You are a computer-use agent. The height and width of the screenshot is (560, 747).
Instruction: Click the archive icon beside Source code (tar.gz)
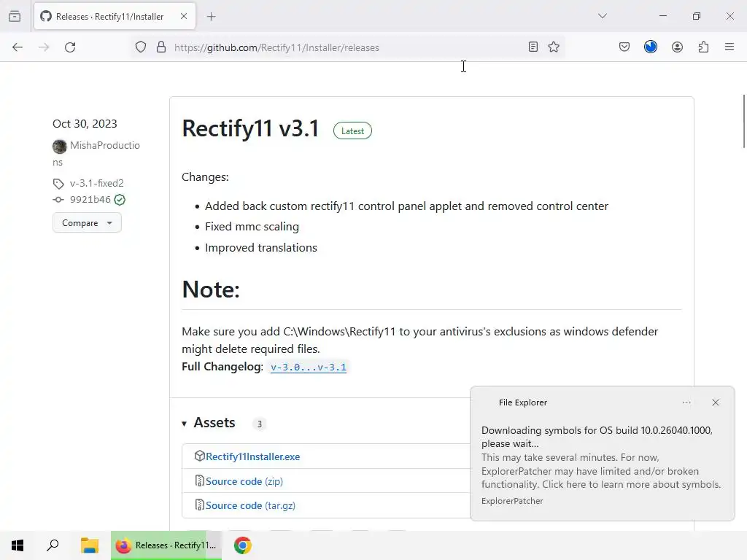(x=200, y=505)
